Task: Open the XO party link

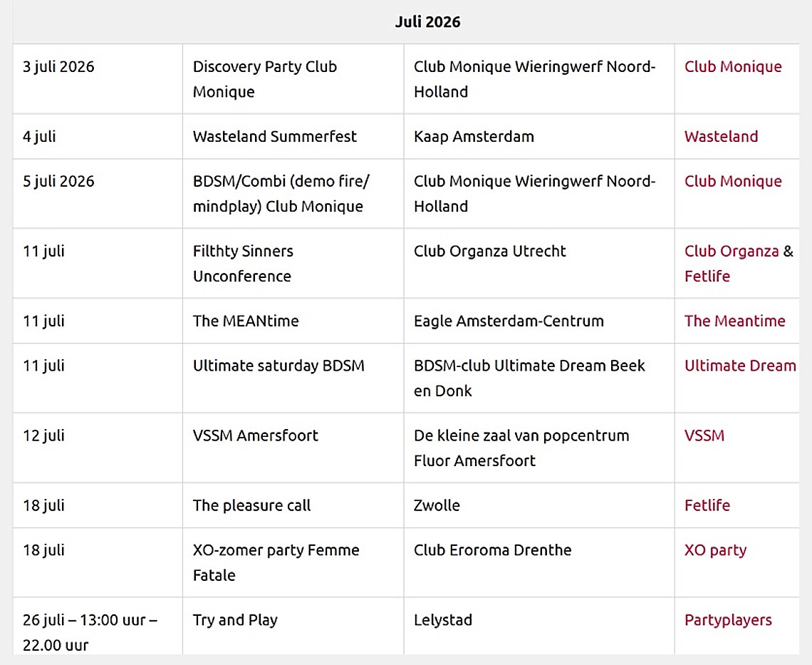Action: 715,550
